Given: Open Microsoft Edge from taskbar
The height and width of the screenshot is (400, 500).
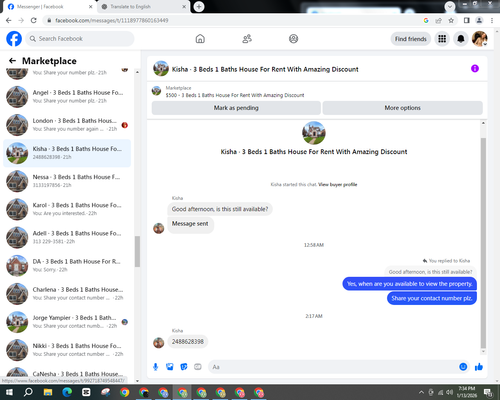Looking at the screenshot, I should 67,392.
